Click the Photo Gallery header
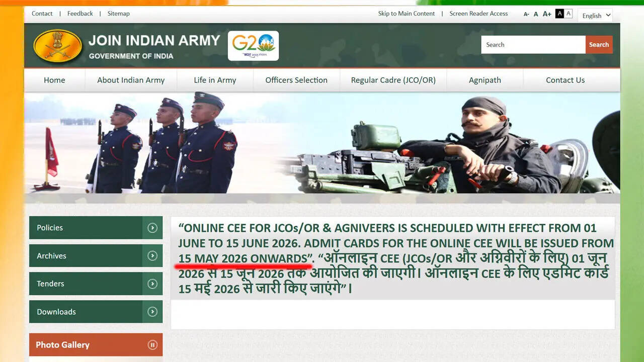Image resolution: width=644 pixels, height=362 pixels. tap(96, 345)
